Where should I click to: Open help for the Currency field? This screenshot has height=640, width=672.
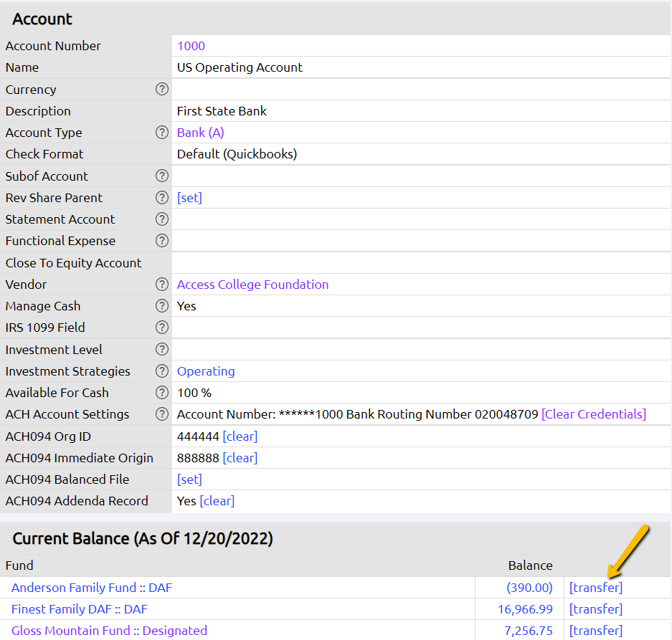pyautogui.click(x=162, y=89)
